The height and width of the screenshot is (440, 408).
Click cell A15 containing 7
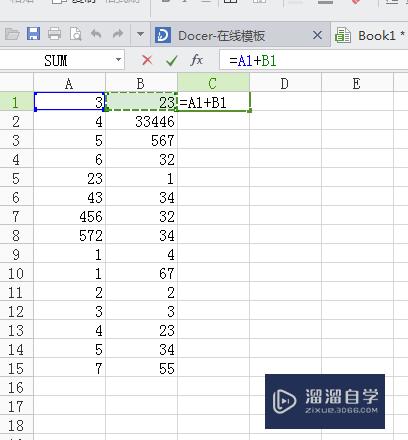(69, 367)
